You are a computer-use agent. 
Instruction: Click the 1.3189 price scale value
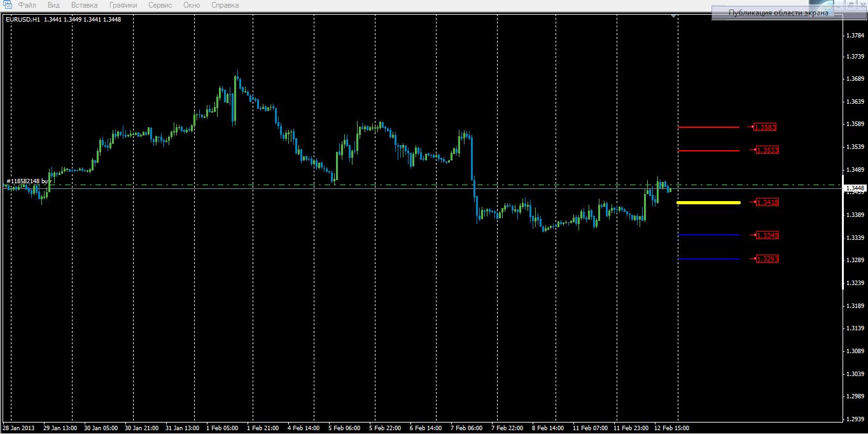pos(855,305)
